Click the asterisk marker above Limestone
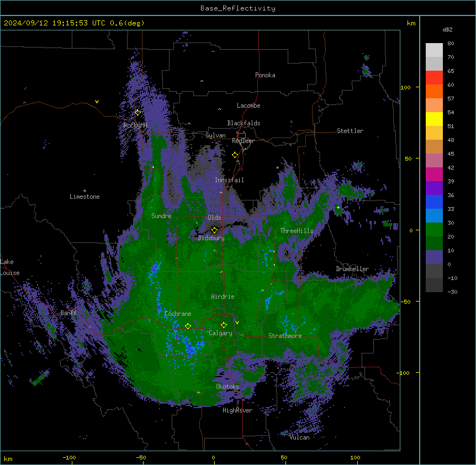This screenshot has height=465, width=476. click(84, 191)
